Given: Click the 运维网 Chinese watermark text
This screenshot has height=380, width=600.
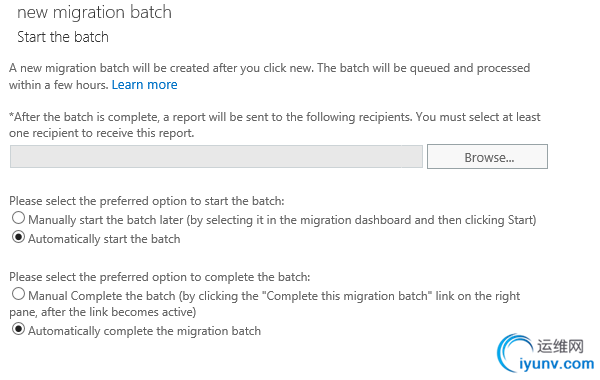Looking at the screenshot, I should 560,346.
